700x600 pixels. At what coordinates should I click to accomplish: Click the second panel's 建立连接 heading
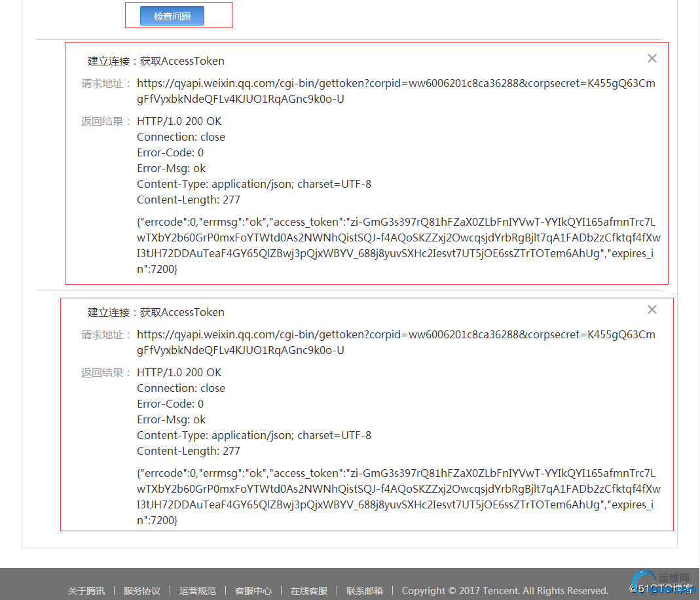point(156,312)
